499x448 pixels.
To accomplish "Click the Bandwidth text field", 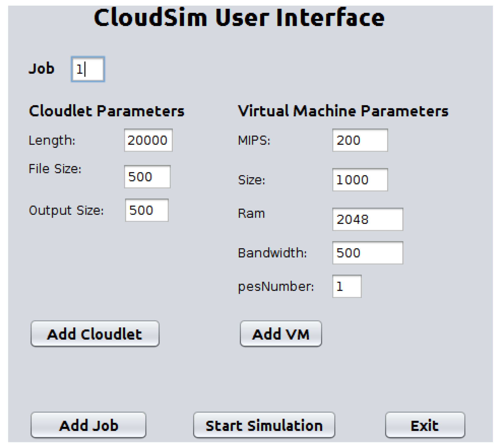I will [x=367, y=253].
